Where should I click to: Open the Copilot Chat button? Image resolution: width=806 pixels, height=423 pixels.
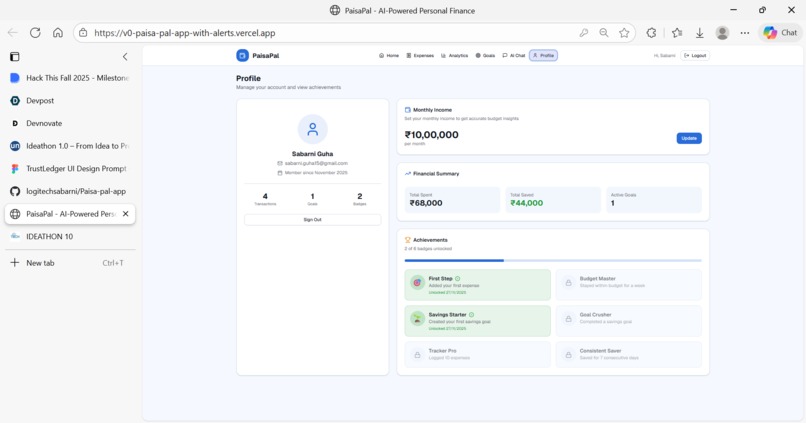pyautogui.click(x=780, y=32)
